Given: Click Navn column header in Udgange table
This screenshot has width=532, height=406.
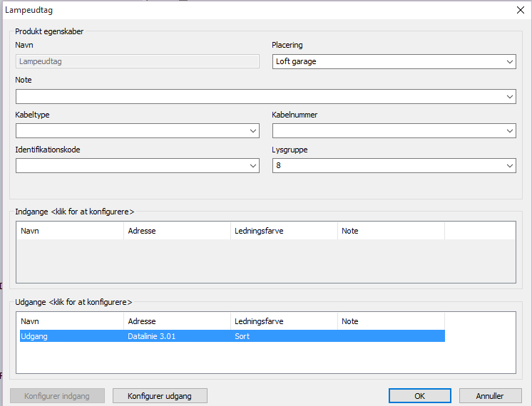Looking at the screenshot, I should click(70, 321).
